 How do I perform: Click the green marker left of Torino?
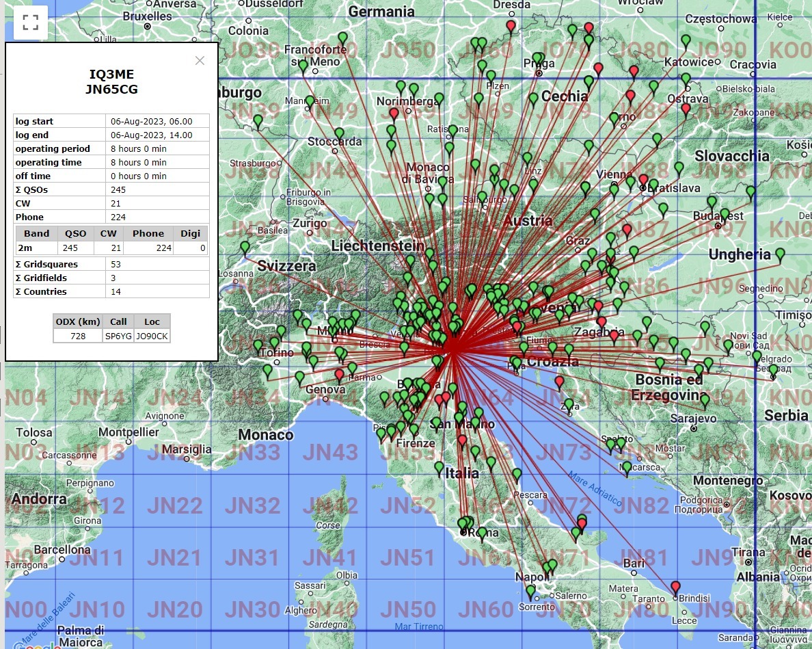pos(258,347)
